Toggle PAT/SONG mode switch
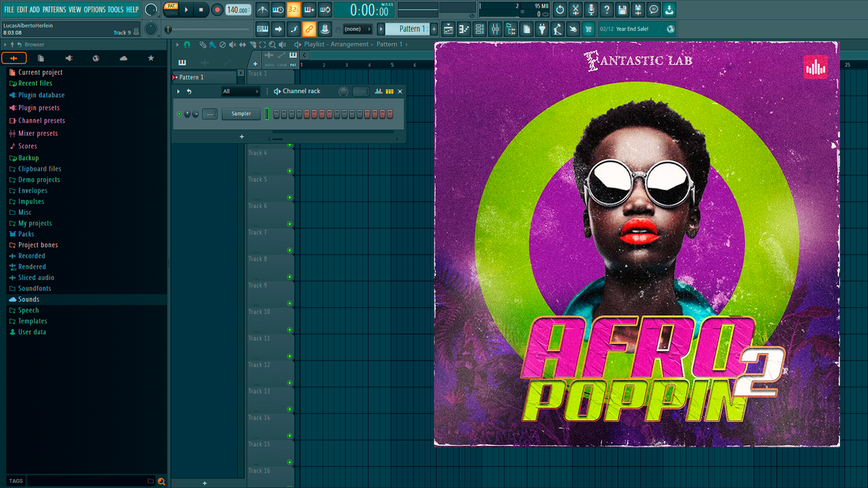This screenshot has height=488, width=868. point(171,10)
